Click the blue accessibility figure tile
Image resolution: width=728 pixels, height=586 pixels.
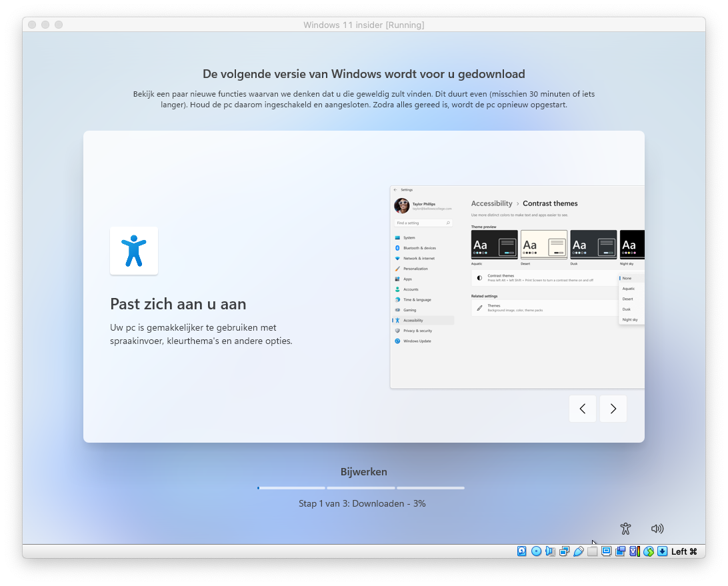point(134,251)
